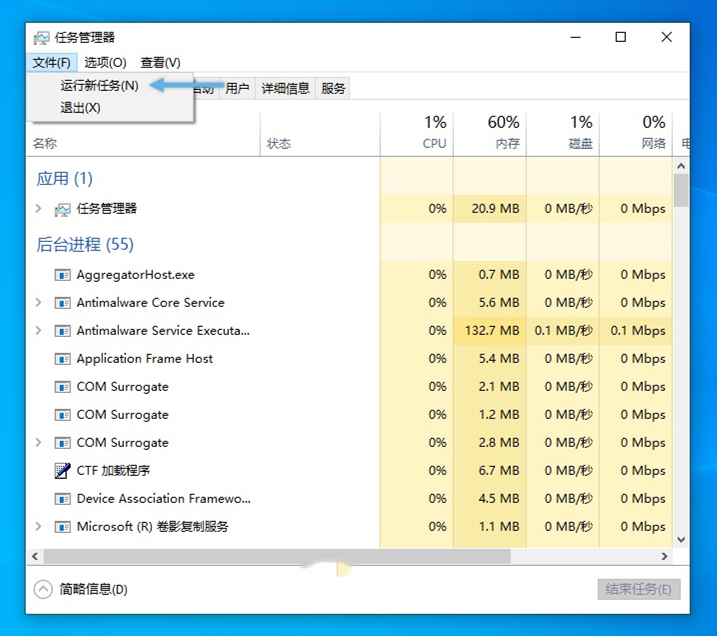Viewport: 717px width, 636px height.
Task: Click the 6.7 MB memory value
Action: pos(499,470)
